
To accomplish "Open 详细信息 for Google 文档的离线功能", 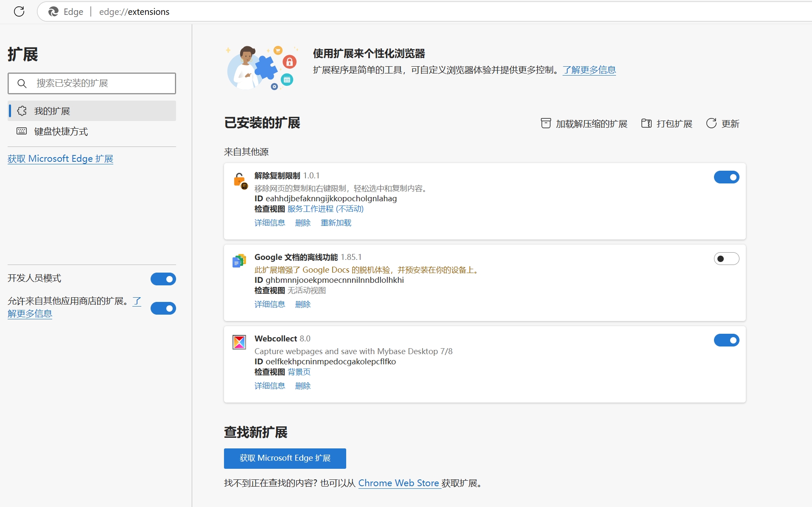I will [x=270, y=304].
